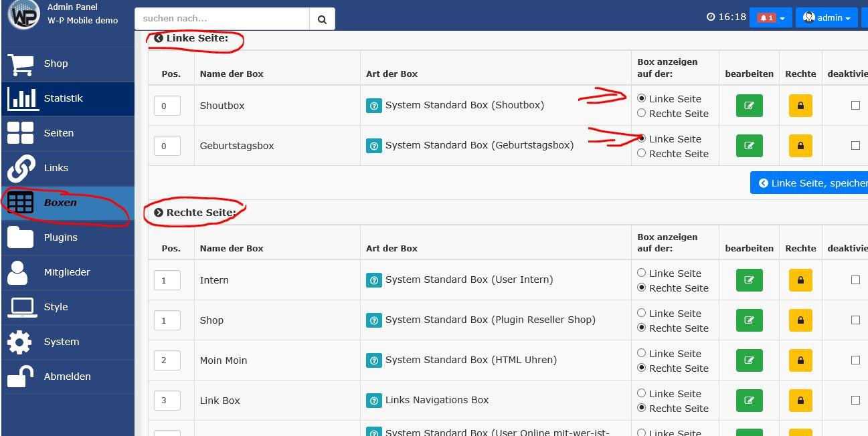Click the yellow rights lock for Intern
868x436 pixels.
pos(800,280)
